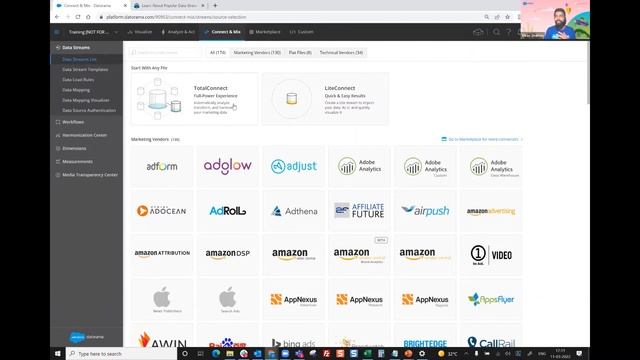Screen dimensions: 640x360
Task: Go to the browser home icon
Action: coord(88,17)
